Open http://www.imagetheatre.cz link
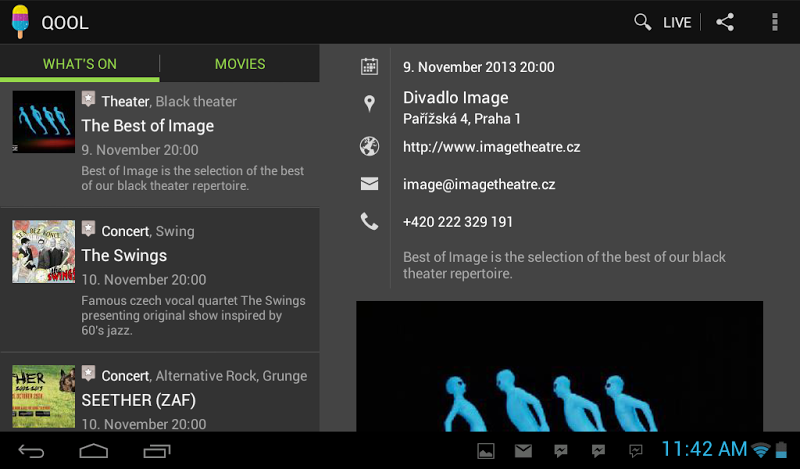Viewport: 800px width, 469px height. coord(491,147)
